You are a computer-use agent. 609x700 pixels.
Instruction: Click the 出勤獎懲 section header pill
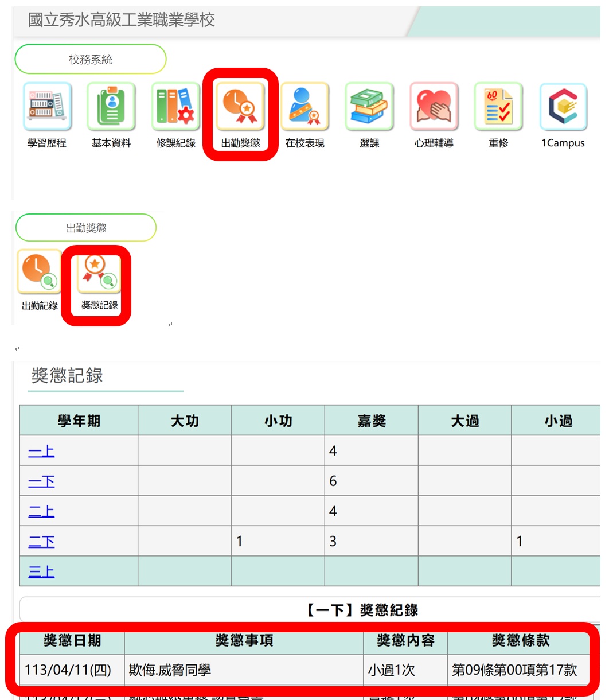point(86,228)
